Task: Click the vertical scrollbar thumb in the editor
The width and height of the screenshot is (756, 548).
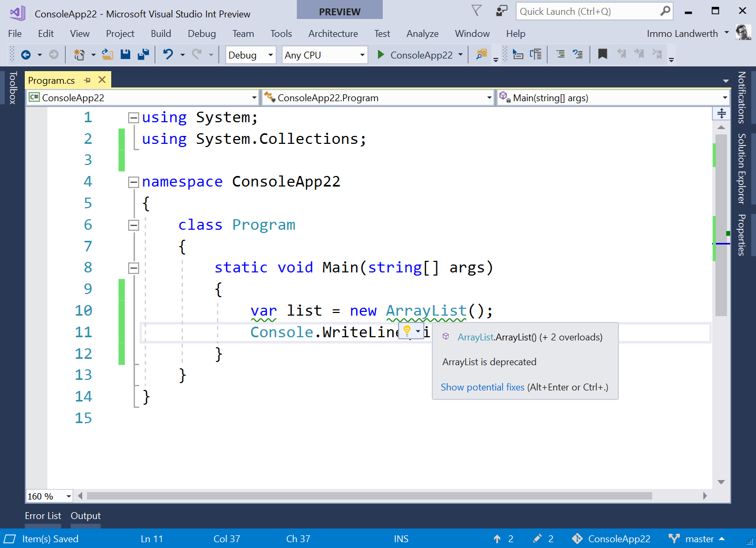Action: 721,226
